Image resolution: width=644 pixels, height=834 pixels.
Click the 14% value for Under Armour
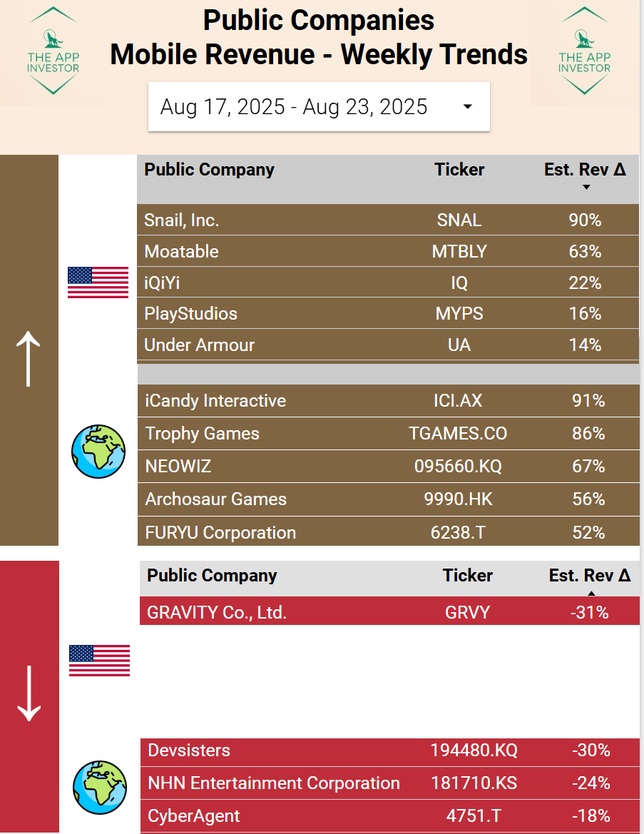585,345
